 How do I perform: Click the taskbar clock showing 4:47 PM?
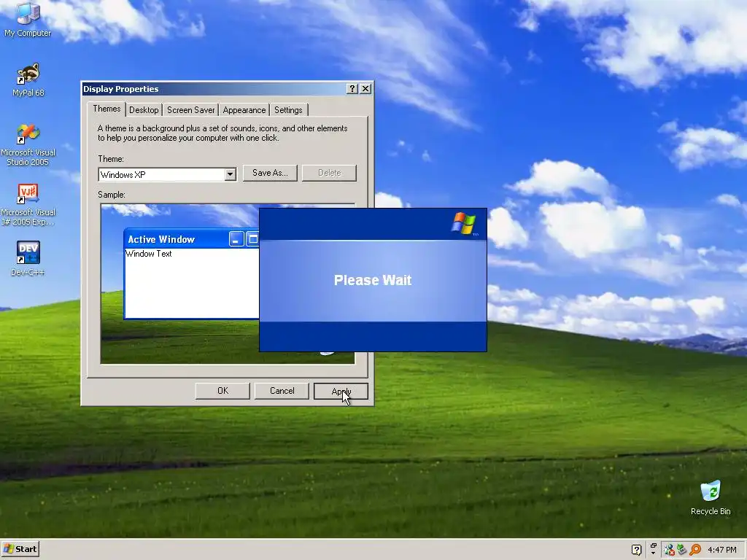(721, 550)
